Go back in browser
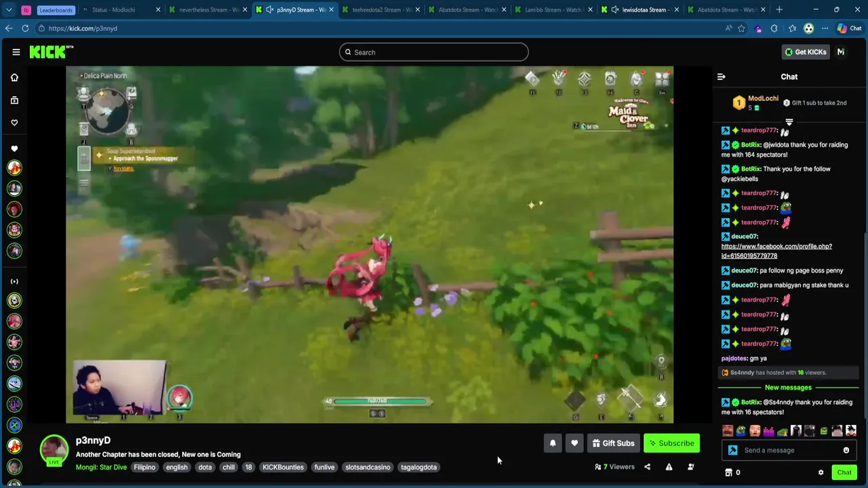868x488 pixels. [9, 28]
